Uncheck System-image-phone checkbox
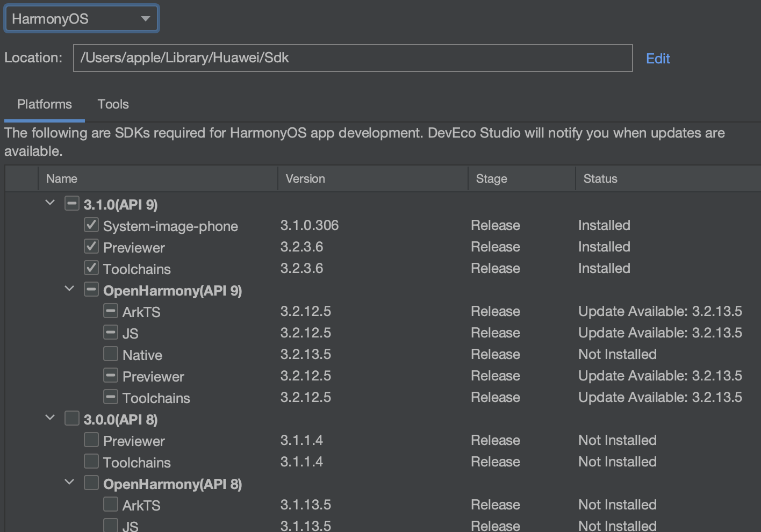 click(x=91, y=225)
